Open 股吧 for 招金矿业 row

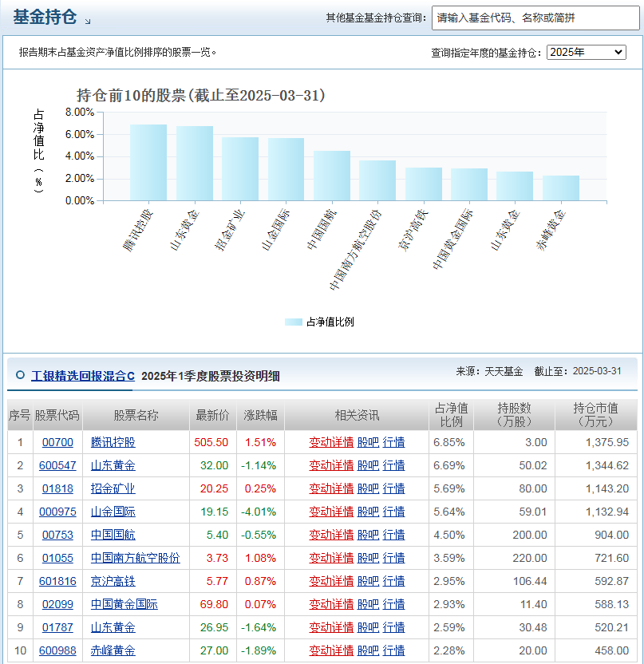pos(368,488)
